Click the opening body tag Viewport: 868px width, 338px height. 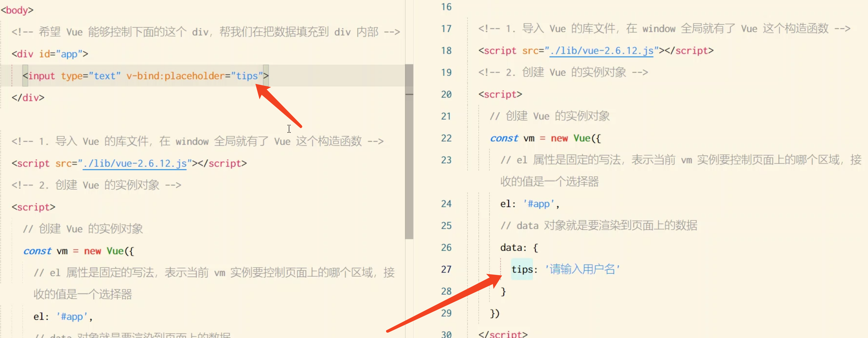coord(17,10)
